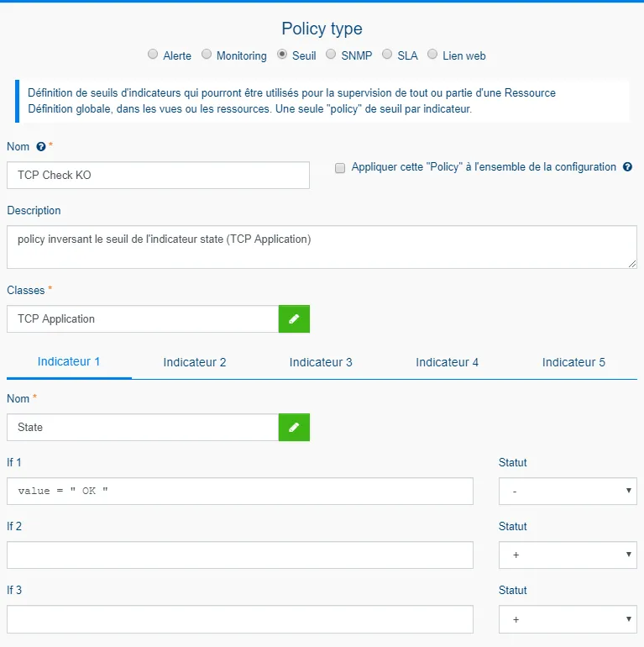Open the Statut dropdown for If 2
The height and width of the screenshot is (647, 644).
tap(568, 555)
